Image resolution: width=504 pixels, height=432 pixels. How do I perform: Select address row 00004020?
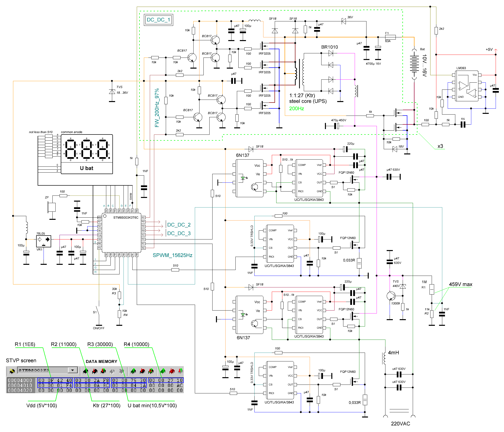click(20, 390)
